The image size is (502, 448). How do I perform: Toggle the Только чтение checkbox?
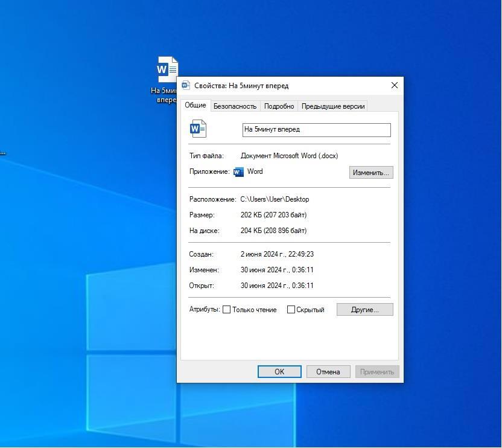click(227, 310)
